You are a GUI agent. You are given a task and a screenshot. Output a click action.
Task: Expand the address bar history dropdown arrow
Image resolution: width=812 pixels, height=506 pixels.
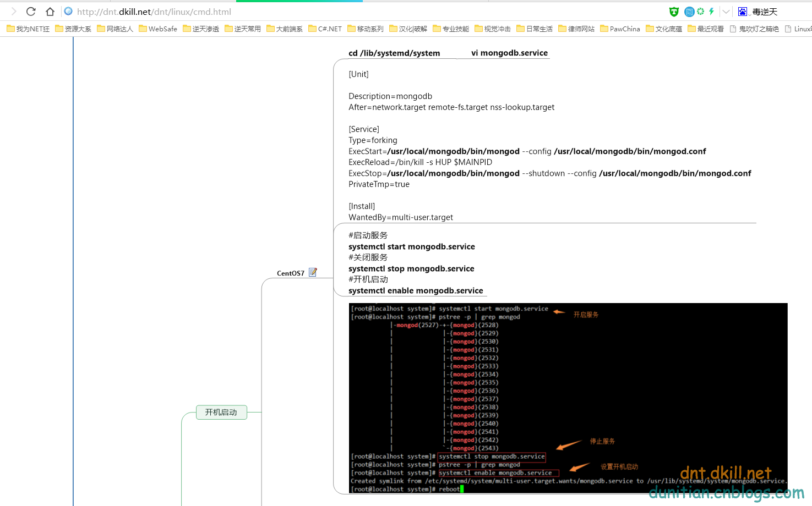click(x=726, y=12)
